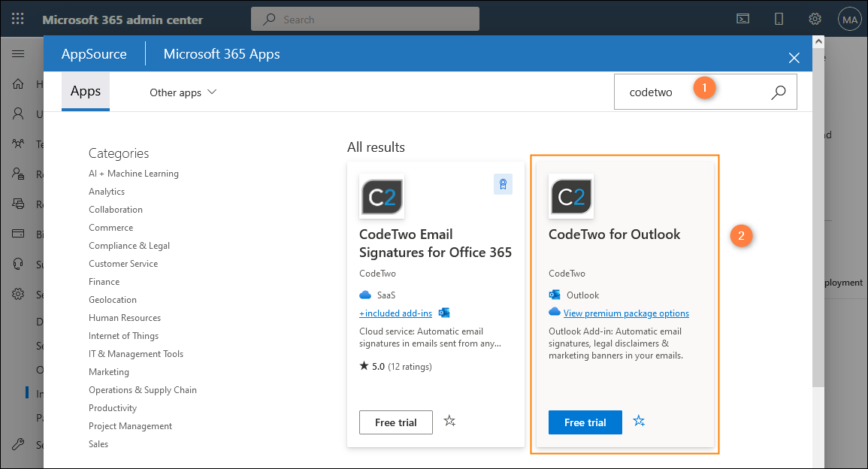Select Compliance & Legal category
Screen dimensions: 868x469
click(129, 245)
